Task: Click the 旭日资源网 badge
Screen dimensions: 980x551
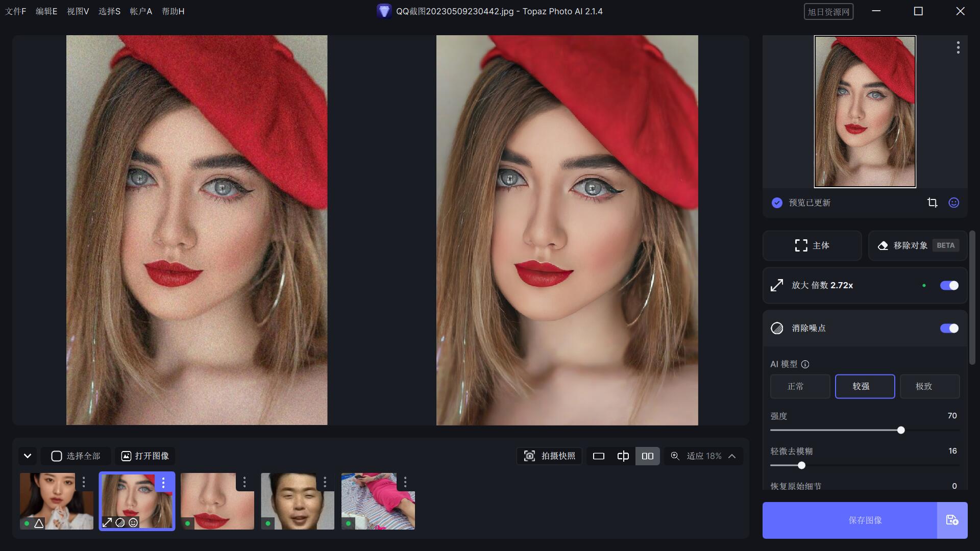Action: tap(828, 12)
